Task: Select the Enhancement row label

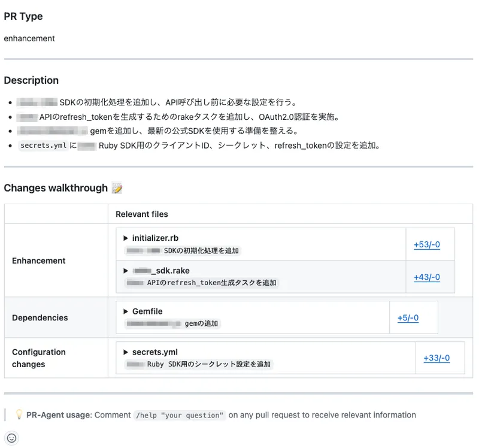Action: [39, 261]
